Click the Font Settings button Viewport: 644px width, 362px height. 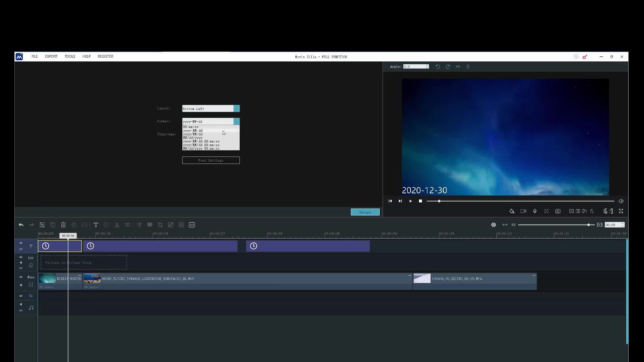211,160
